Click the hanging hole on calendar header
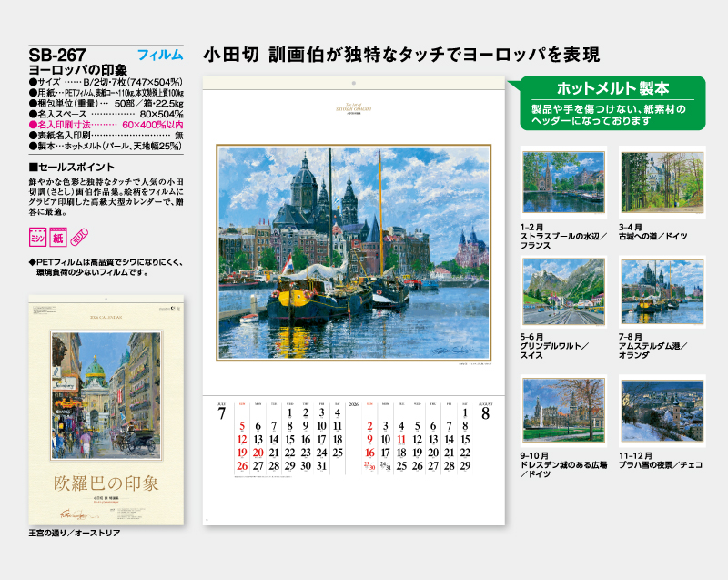Image resolution: width=728 pixels, height=580 pixels. click(x=354, y=83)
